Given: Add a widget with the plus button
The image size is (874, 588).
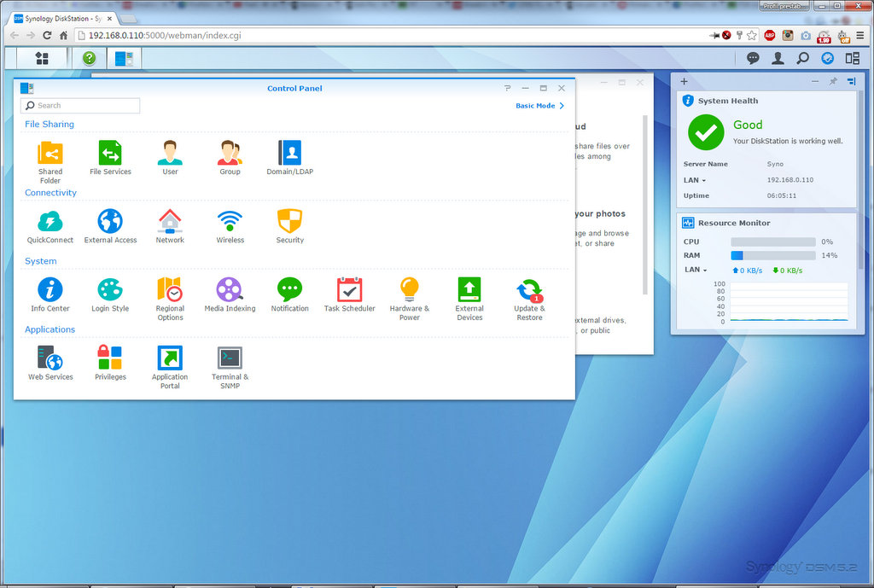Looking at the screenshot, I should (684, 81).
